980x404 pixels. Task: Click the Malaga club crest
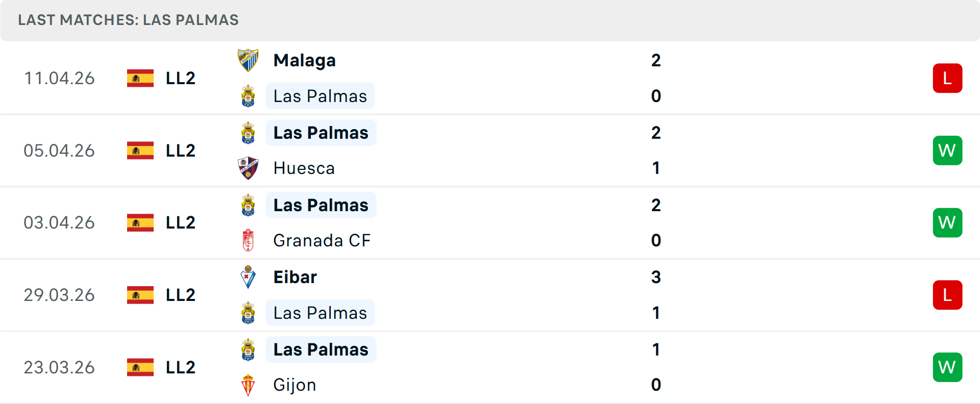[248, 60]
